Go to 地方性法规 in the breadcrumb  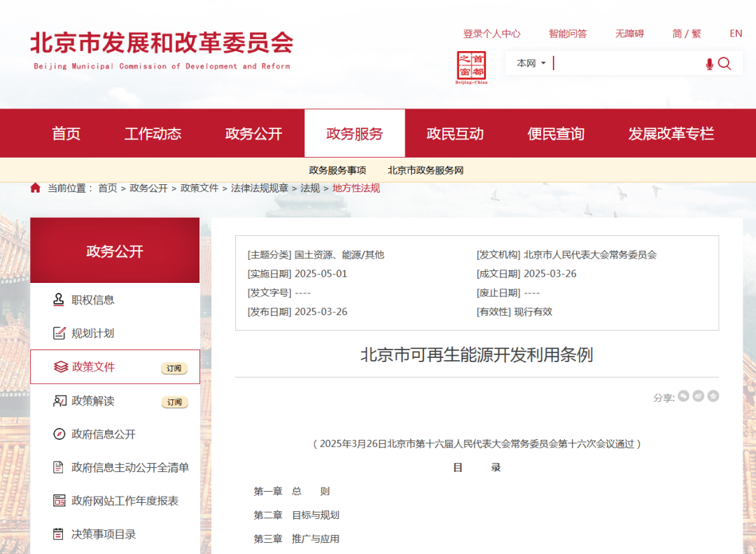(x=356, y=188)
